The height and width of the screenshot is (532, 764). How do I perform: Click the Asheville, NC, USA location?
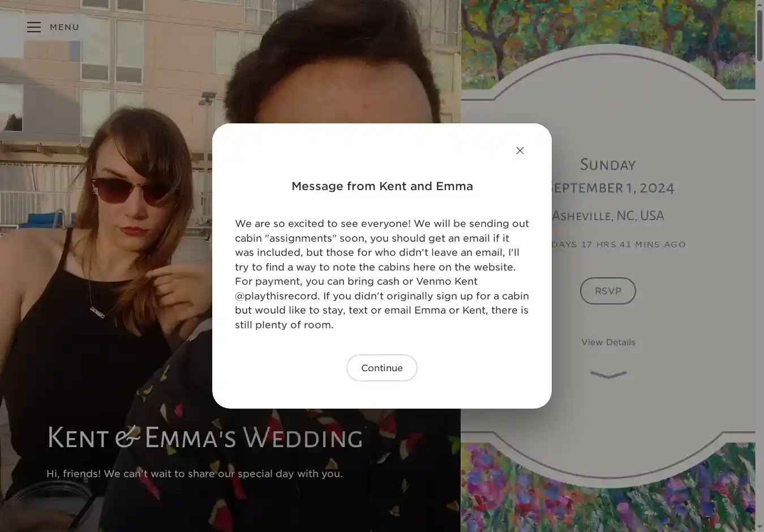[x=608, y=216]
